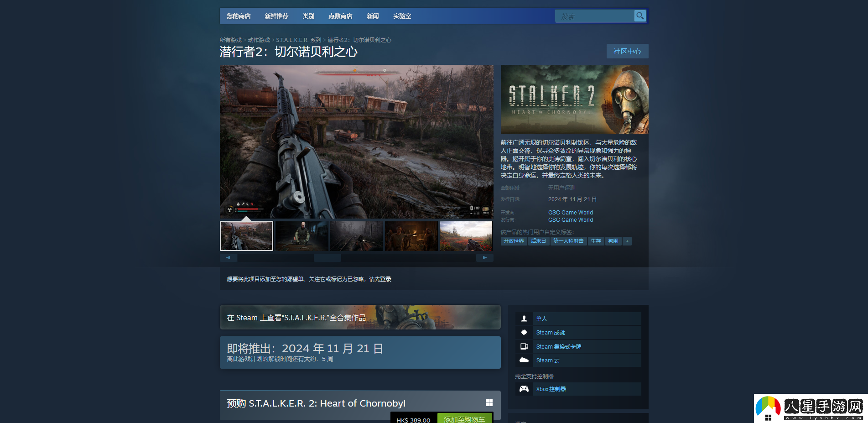
Task: Open the 新鲜推荐 menu
Action: point(276,16)
